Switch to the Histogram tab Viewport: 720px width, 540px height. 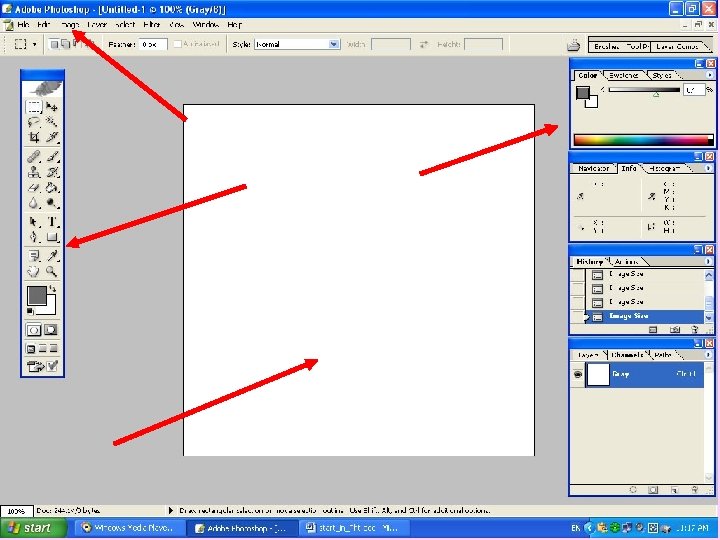tap(665, 169)
